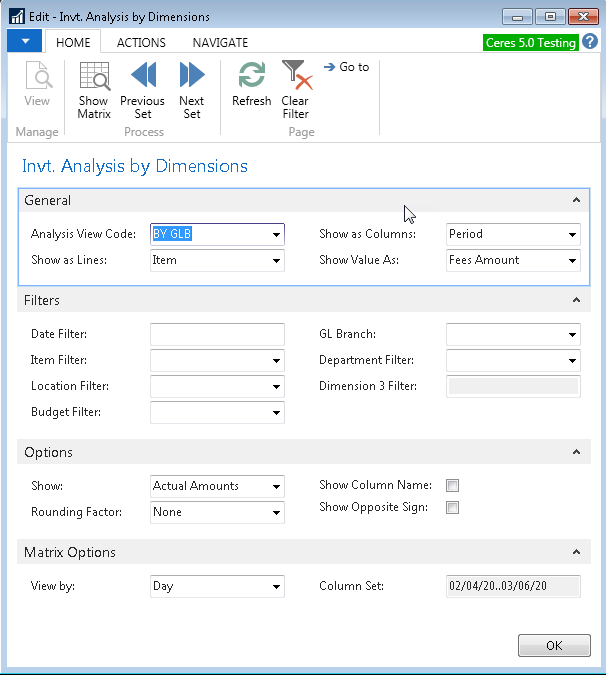Click the Ceres 5.0 Testing label

tap(529, 42)
